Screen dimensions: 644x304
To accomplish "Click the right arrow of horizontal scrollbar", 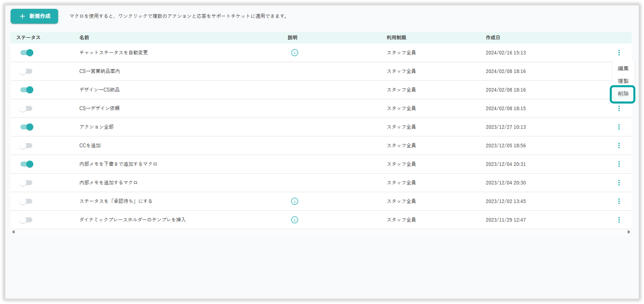I will (628, 232).
